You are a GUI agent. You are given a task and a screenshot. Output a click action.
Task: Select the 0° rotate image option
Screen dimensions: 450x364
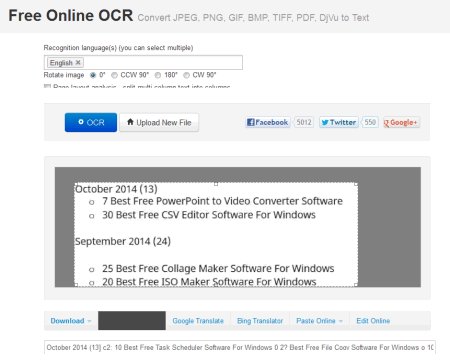pyautogui.click(x=93, y=75)
